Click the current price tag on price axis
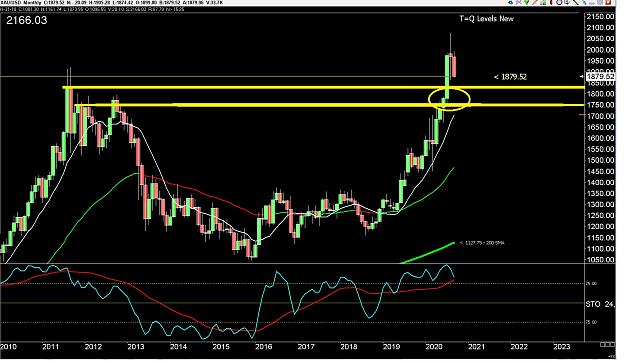 click(x=601, y=76)
